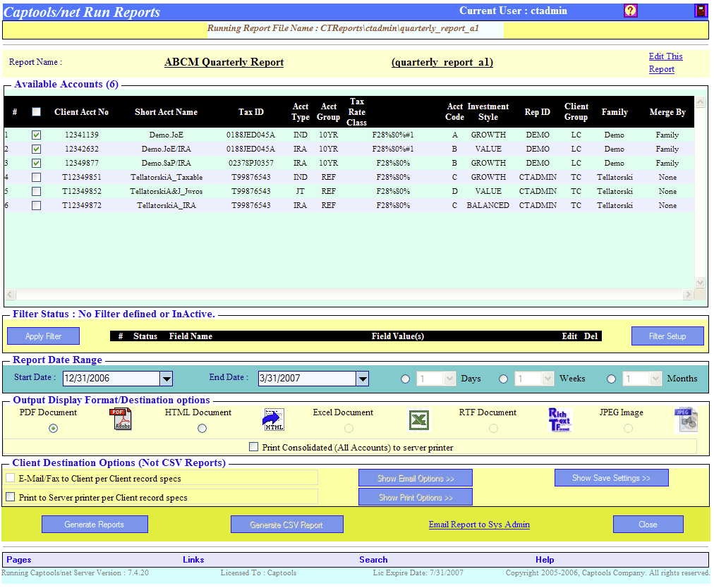
Task: Open the End Date dropdown
Action: click(x=362, y=379)
